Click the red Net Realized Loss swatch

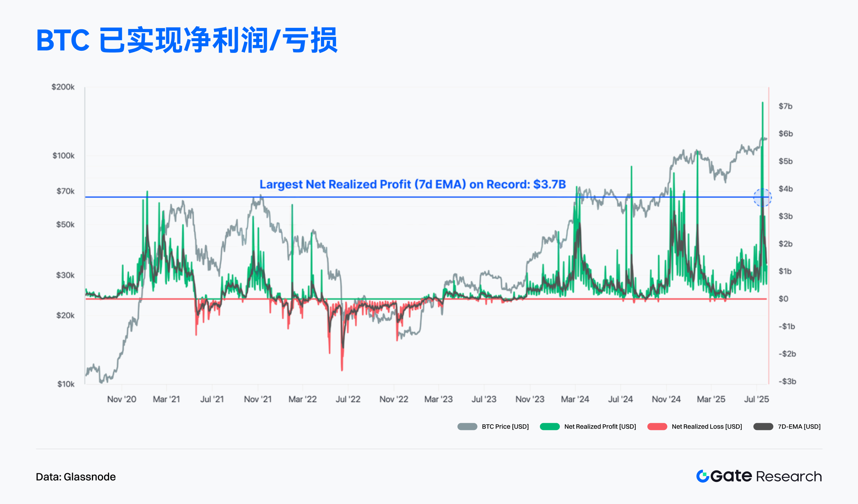(x=657, y=426)
